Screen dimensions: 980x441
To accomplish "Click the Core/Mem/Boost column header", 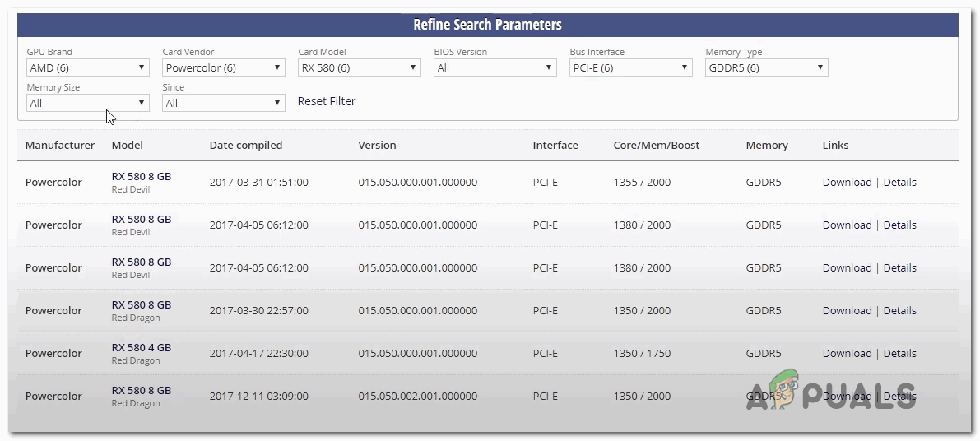I will [657, 146].
